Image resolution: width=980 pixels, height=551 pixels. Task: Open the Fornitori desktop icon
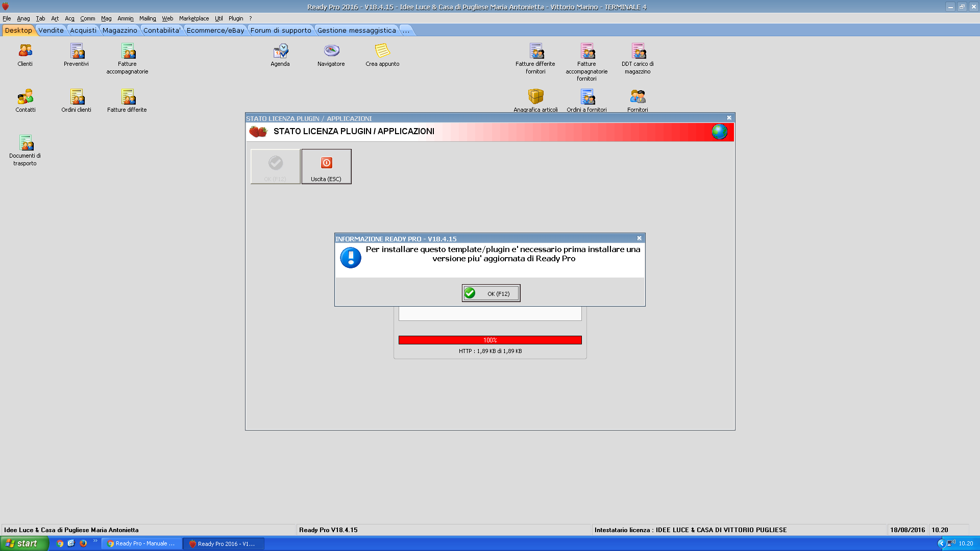(x=638, y=101)
